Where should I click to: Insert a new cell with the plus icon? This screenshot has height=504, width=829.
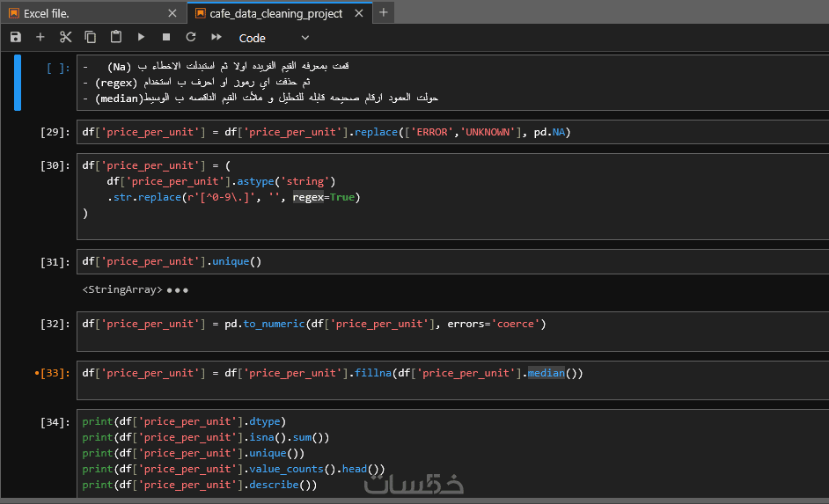click(40, 37)
